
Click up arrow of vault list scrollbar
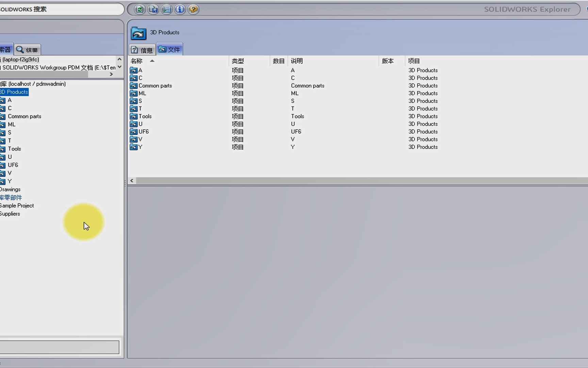[x=119, y=59]
